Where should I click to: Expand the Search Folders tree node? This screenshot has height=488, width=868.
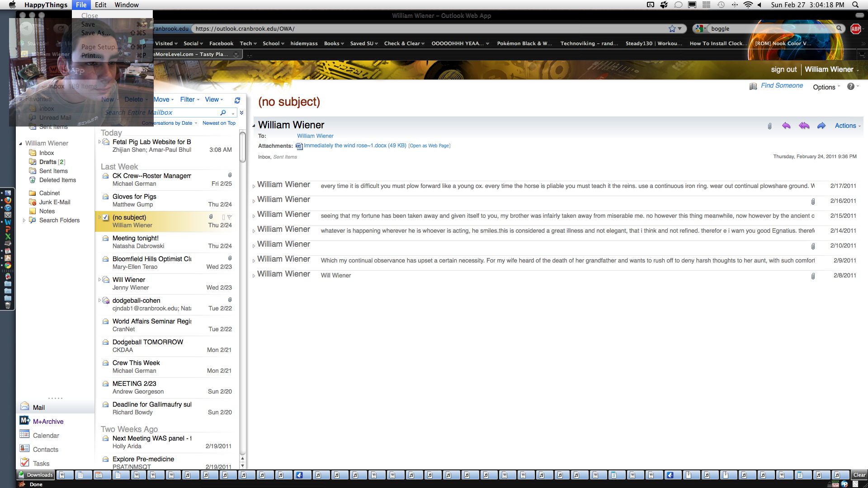[x=24, y=221]
